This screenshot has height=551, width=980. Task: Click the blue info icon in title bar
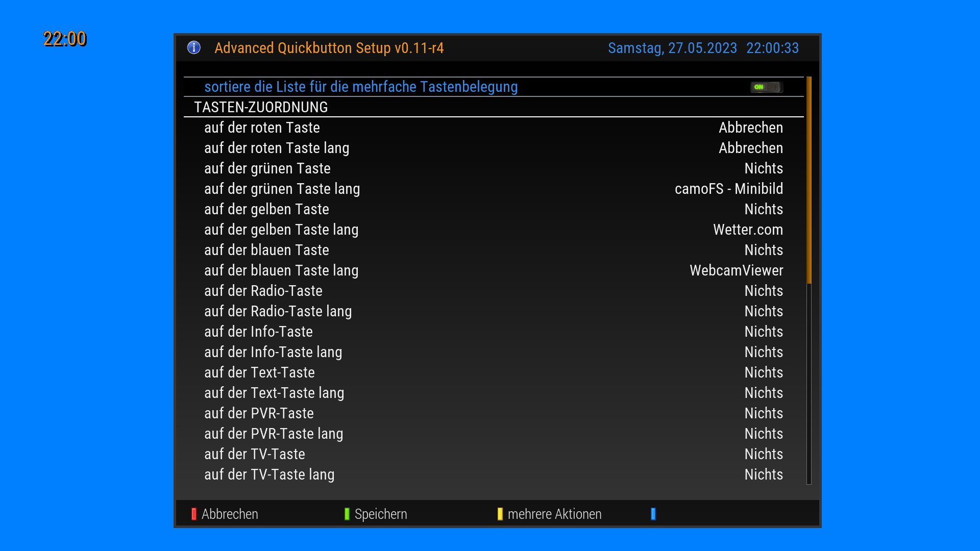pos(194,47)
